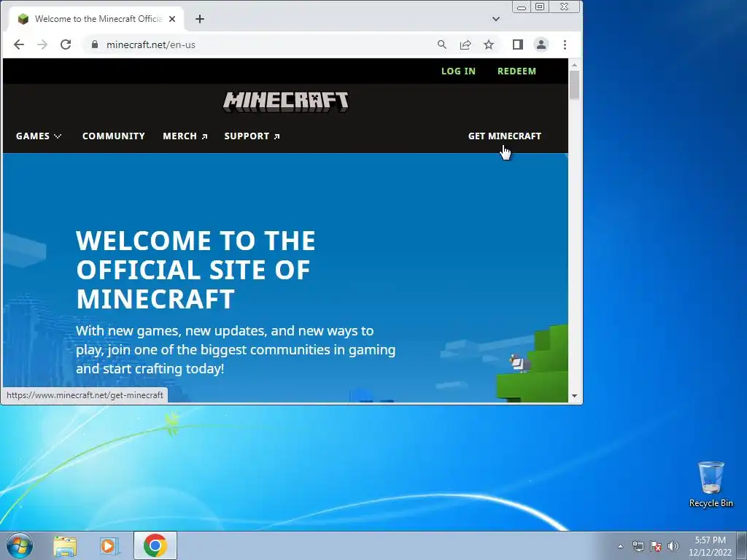This screenshot has width=747, height=560.
Task: Open the Action Center flag icon
Action: 656,546
